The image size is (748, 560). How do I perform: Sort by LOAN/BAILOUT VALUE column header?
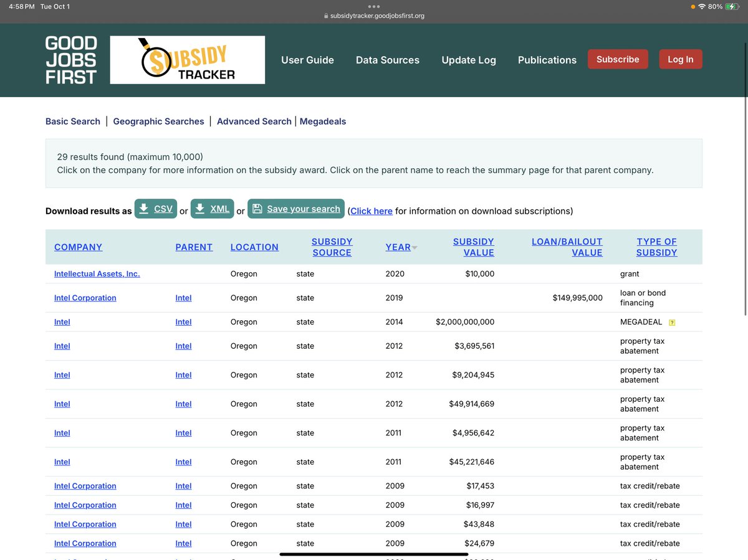point(567,247)
